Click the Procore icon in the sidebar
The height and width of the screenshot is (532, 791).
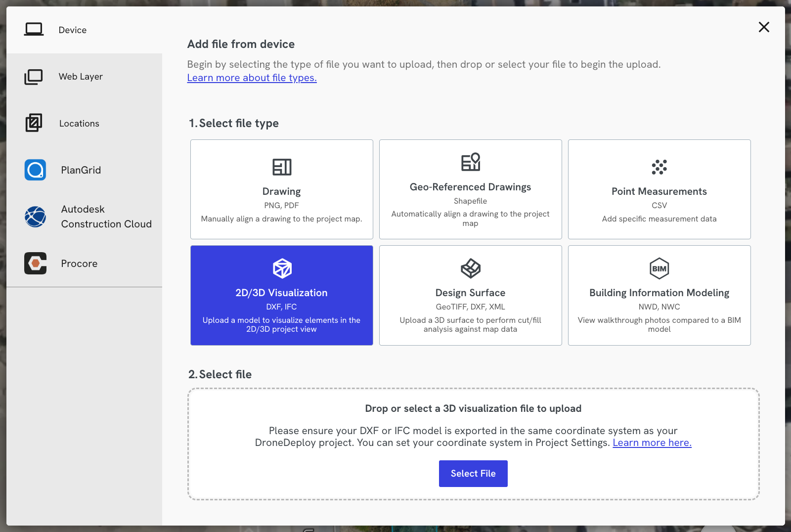(35, 264)
